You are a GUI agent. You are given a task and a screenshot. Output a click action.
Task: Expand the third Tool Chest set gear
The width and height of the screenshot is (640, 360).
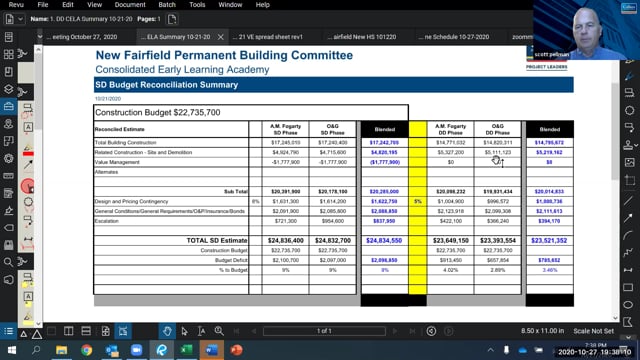(23, 262)
